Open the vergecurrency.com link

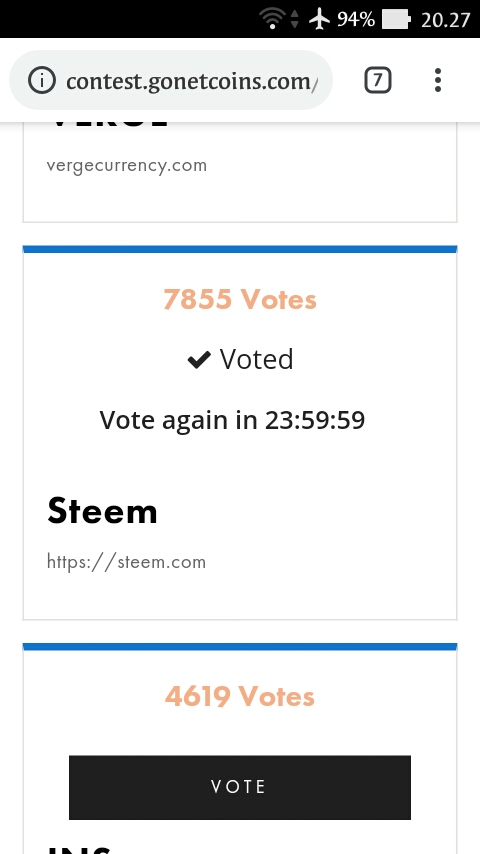127,166
